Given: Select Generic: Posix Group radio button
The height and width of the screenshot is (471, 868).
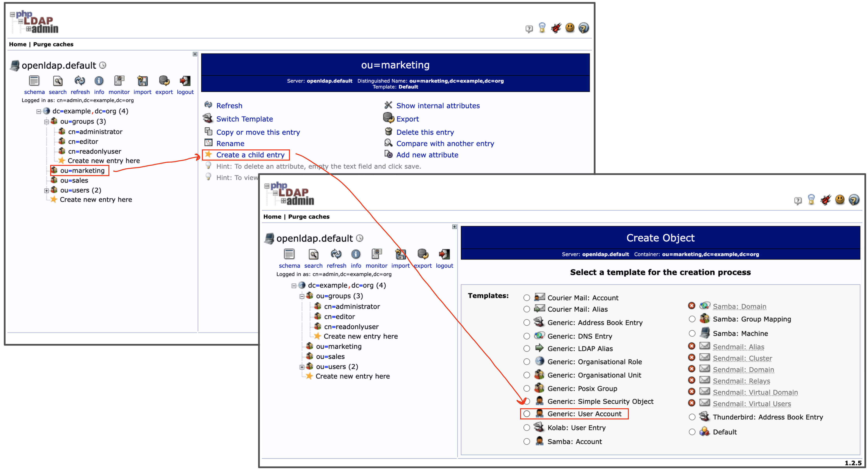Looking at the screenshot, I should coord(527,388).
